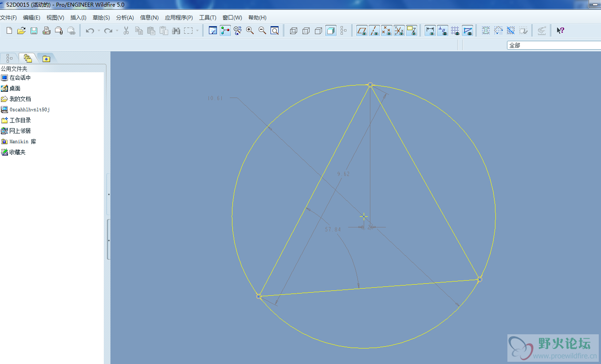Paste with the clipboard icon

[x=151, y=31]
